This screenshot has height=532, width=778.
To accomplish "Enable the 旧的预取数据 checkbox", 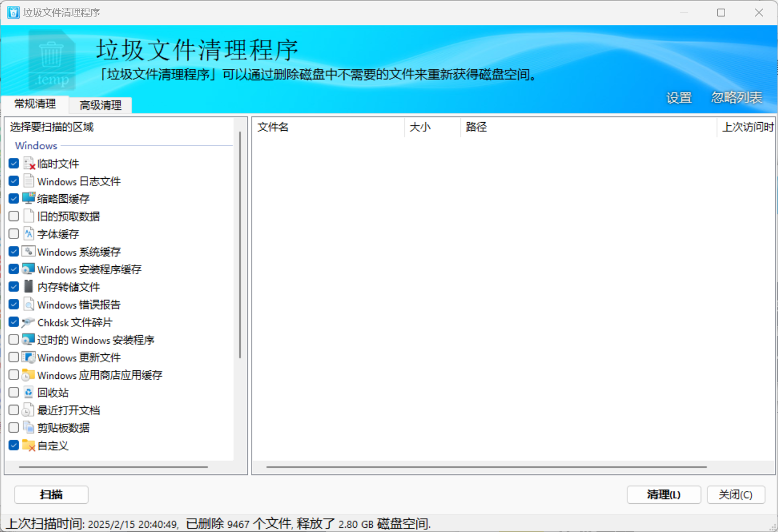I will (x=14, y=216).
